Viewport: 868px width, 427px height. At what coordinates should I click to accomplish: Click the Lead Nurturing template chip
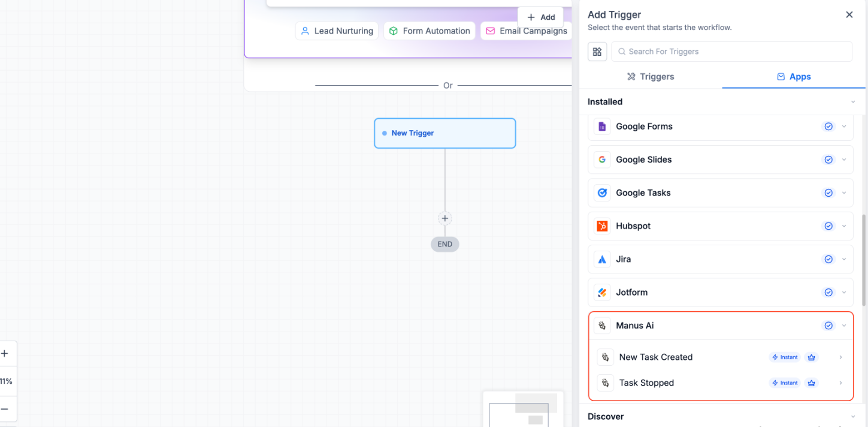(337, 31)
